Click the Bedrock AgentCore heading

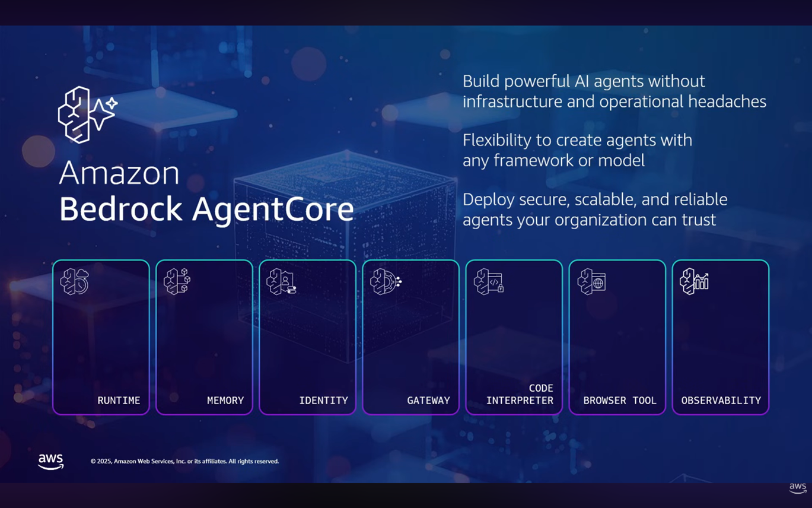tap(206, 209)
